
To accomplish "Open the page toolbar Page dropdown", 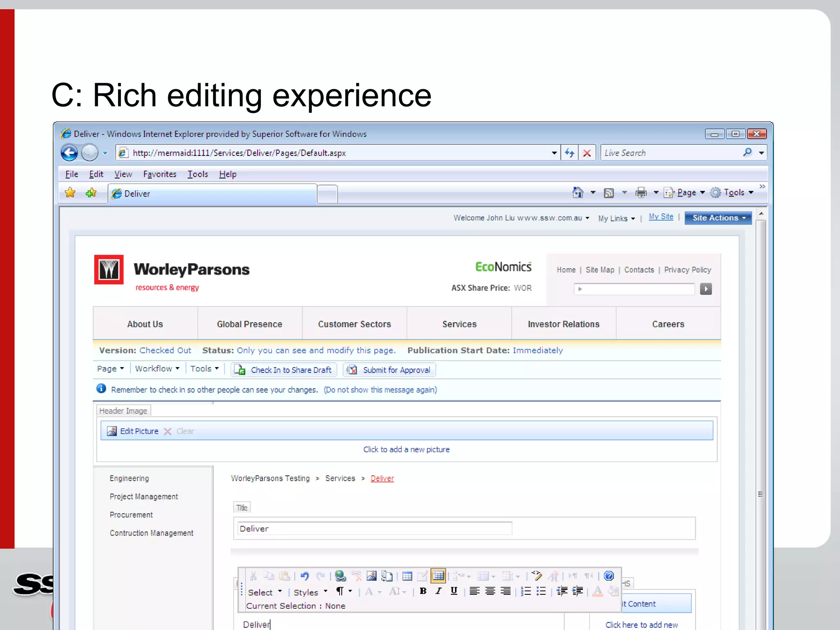I will click(110, 369).
